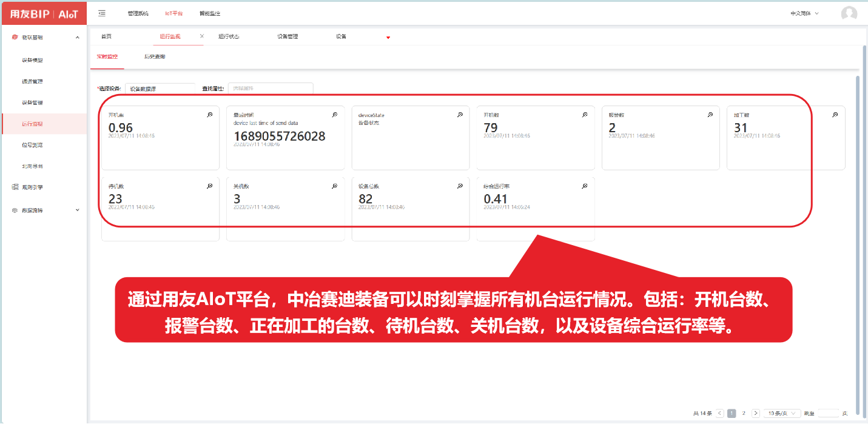Screen dimensions: 868x424
Task: Open the third top menu item 智能监控
Action: coord(210,13)
